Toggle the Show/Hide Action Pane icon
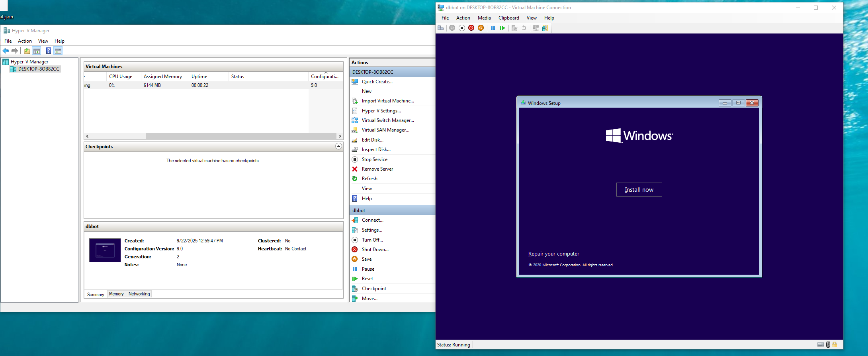 [58, 51]
